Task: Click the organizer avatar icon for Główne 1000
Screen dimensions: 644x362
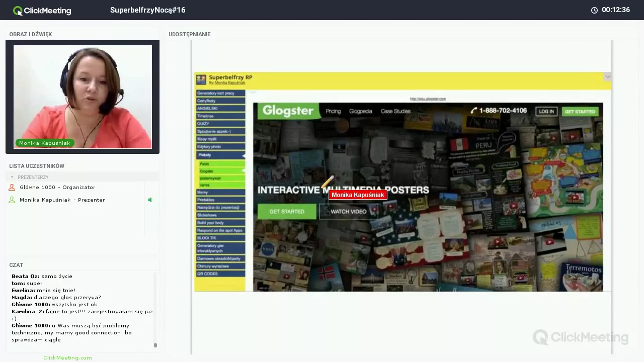Action: (x=12, y=187)
